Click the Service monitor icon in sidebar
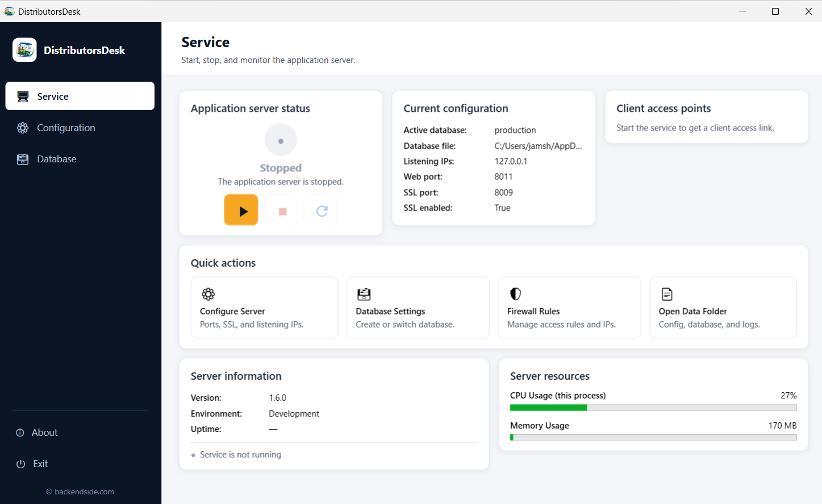This screenshot has width=822, height=504. [23, 96]
